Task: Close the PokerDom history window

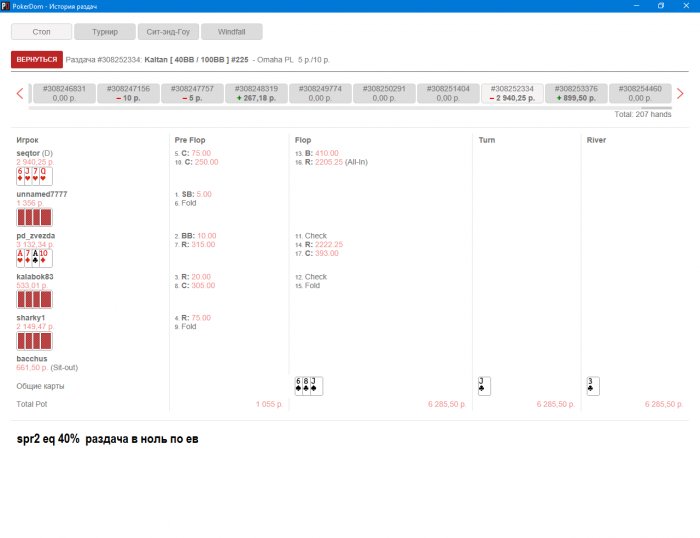Action: tap(686, 6)
